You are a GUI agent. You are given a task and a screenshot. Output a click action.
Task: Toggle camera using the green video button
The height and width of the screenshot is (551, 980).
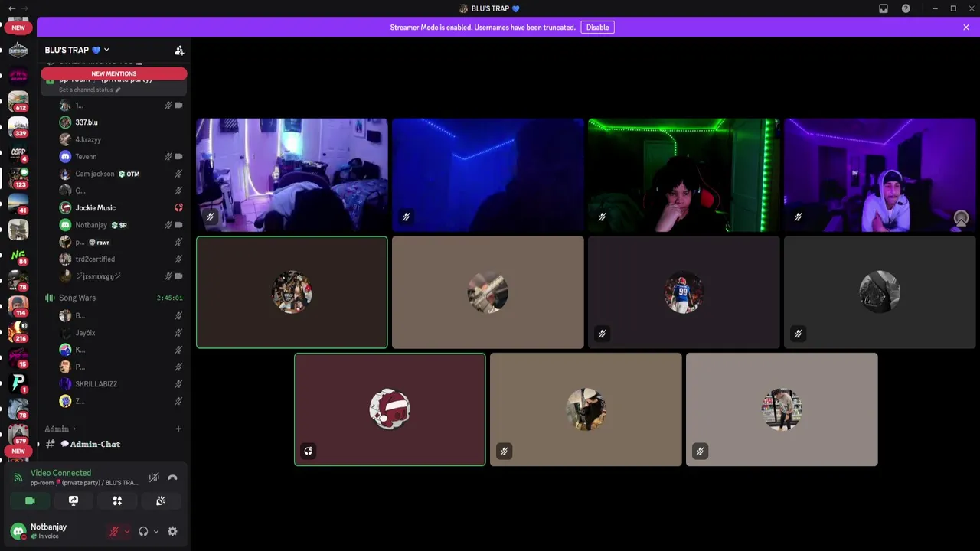[30, 500]
